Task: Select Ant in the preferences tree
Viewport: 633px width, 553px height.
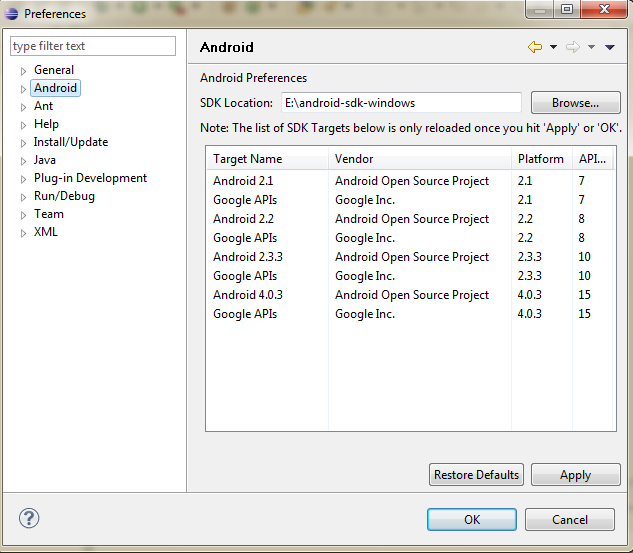Action: 43,106
